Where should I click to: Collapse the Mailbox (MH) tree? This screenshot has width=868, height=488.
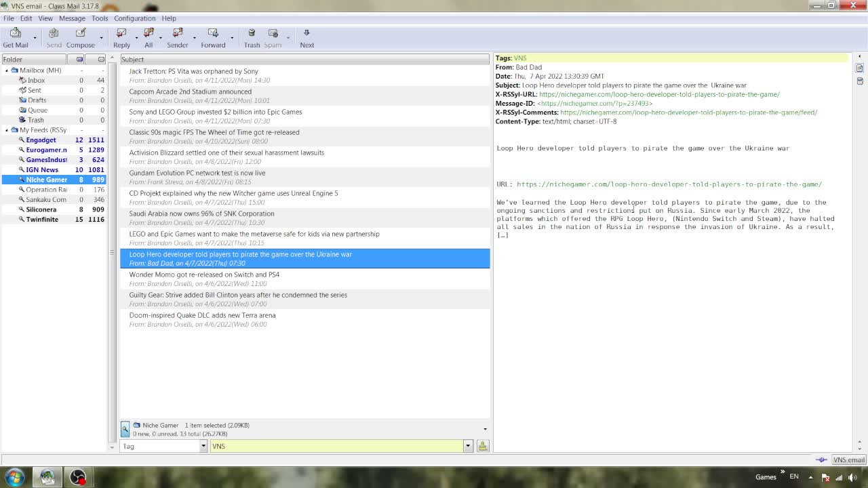point(7,70)
